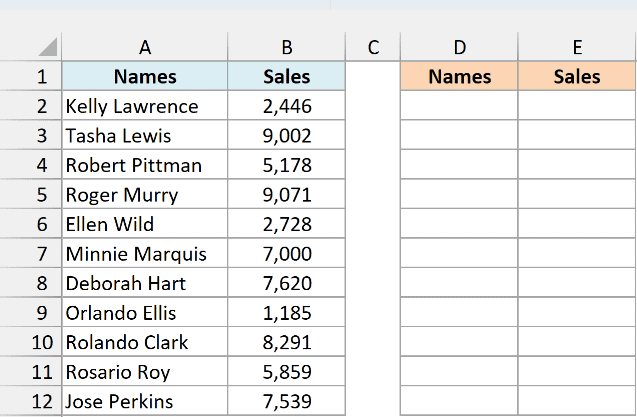Image resolution: width=637 pixels, height=417 pixels.
Task: Select cell Tasha Lewis
Action: point(145,135)
